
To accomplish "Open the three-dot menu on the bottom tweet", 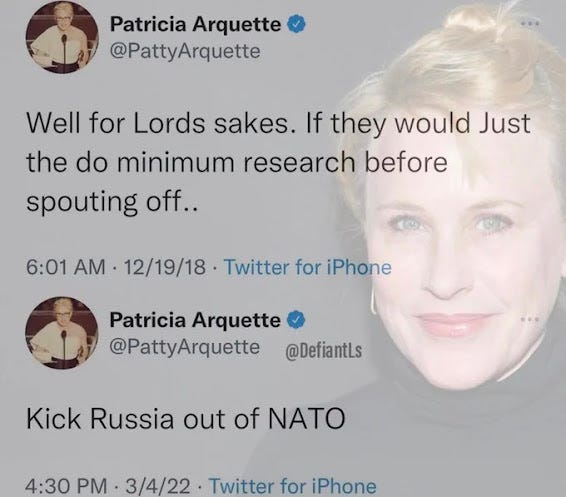I will coord(531,319).
